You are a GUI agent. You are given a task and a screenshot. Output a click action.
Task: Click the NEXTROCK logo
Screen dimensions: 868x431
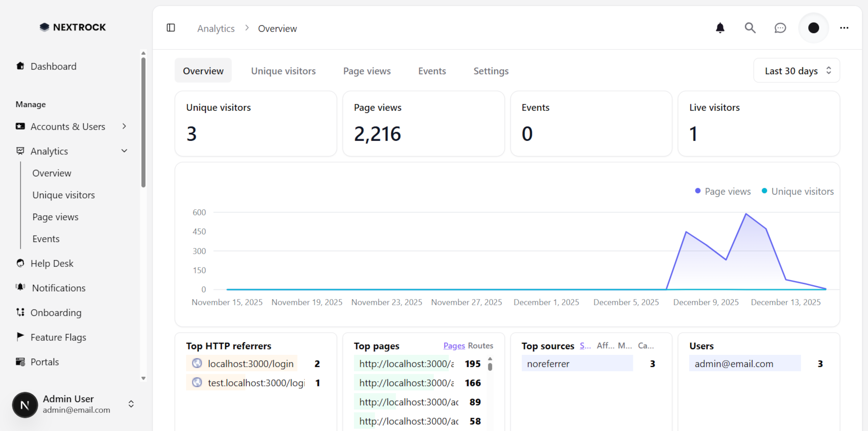point(73,27)
